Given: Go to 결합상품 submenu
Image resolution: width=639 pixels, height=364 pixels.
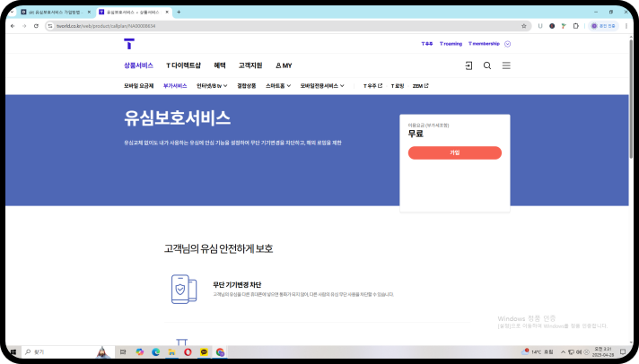Looking at the screenshot, I should point(247,86).
